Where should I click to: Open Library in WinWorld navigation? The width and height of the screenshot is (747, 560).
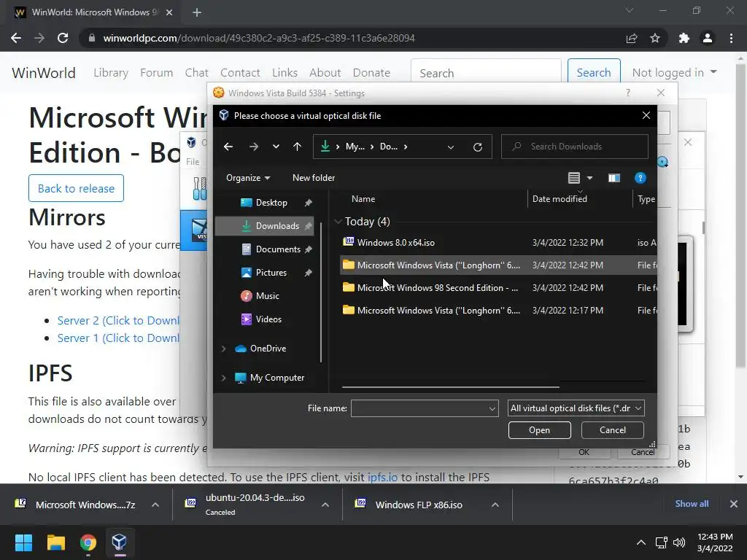click(x=111, y=73)
